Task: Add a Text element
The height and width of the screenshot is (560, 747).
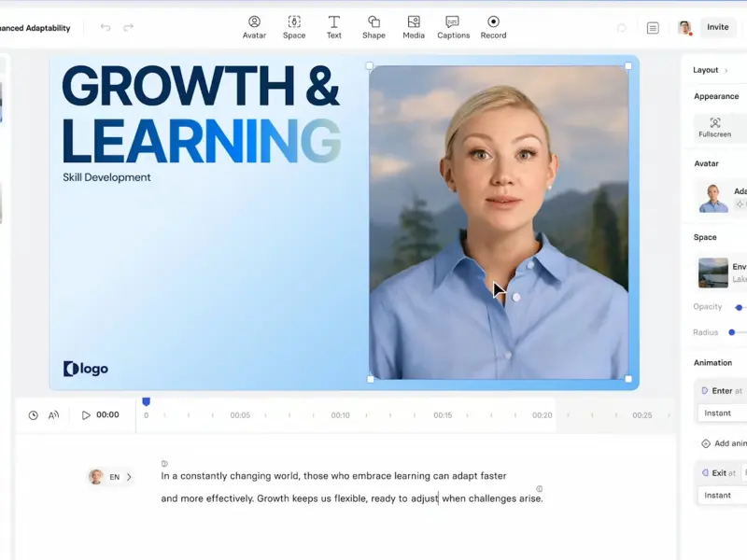Action: tap(334, 28)
